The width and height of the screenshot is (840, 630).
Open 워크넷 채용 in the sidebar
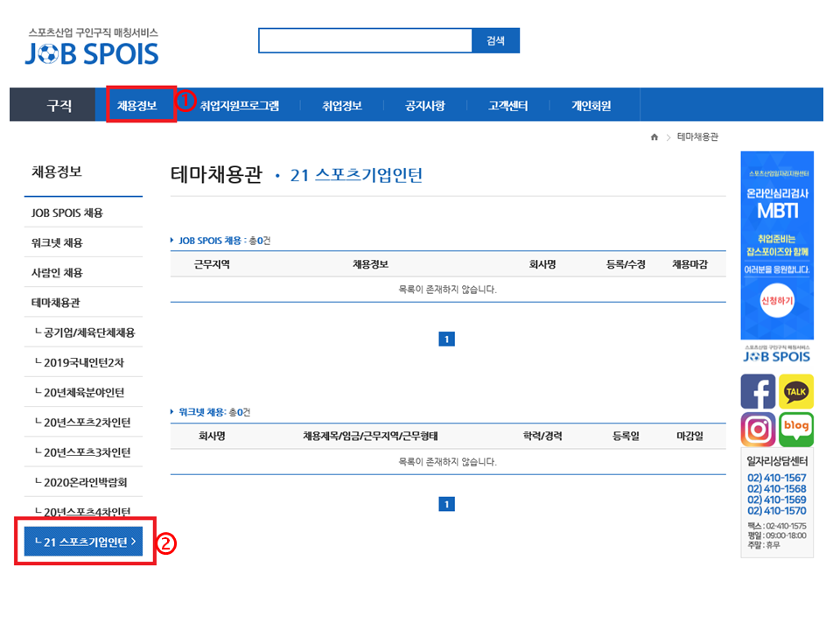click(x=57, y=243)
